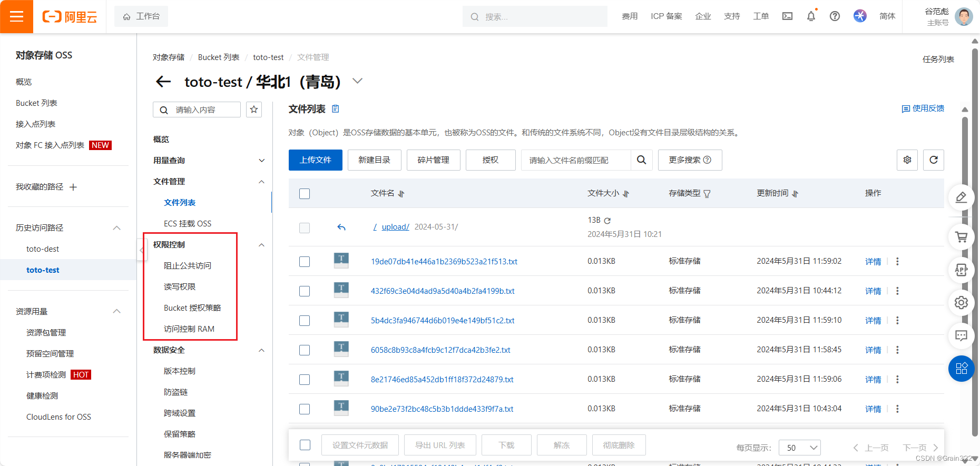Open the floating shopping cart icon

point(961,237)
